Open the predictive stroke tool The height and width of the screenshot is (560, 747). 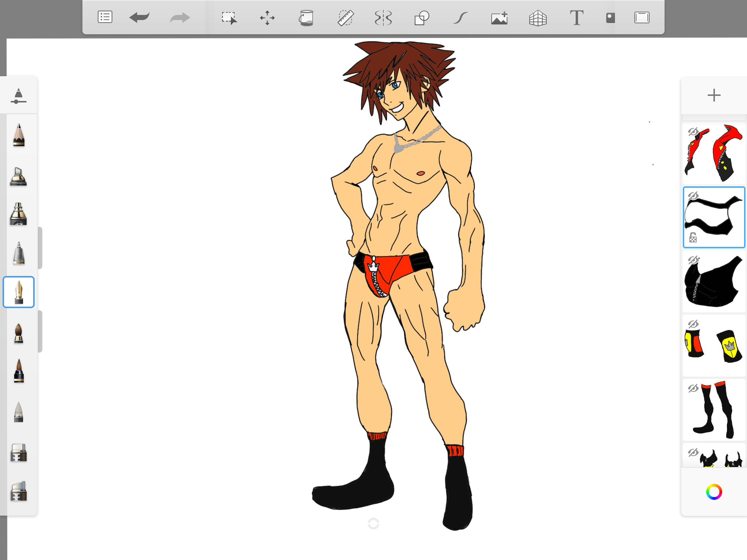461,17
